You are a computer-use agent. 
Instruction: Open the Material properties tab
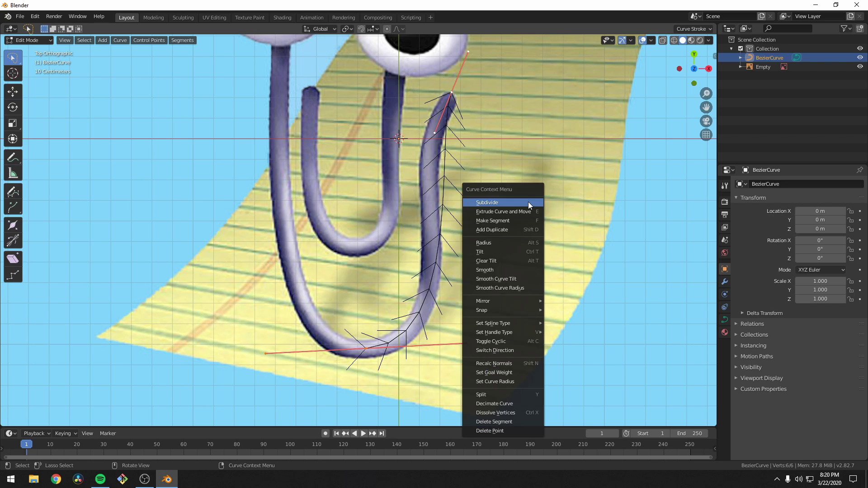coord(725,333)
